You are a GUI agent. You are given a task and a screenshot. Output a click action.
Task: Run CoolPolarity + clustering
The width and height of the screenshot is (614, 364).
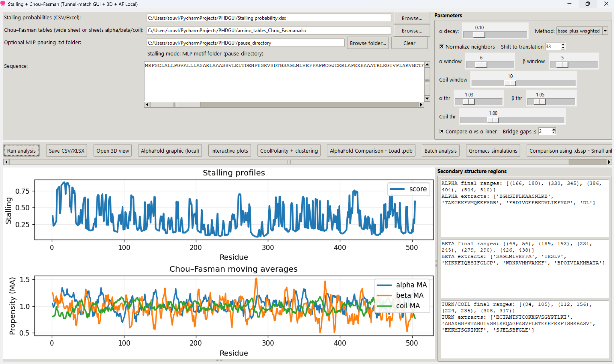[x=289, y=151]
